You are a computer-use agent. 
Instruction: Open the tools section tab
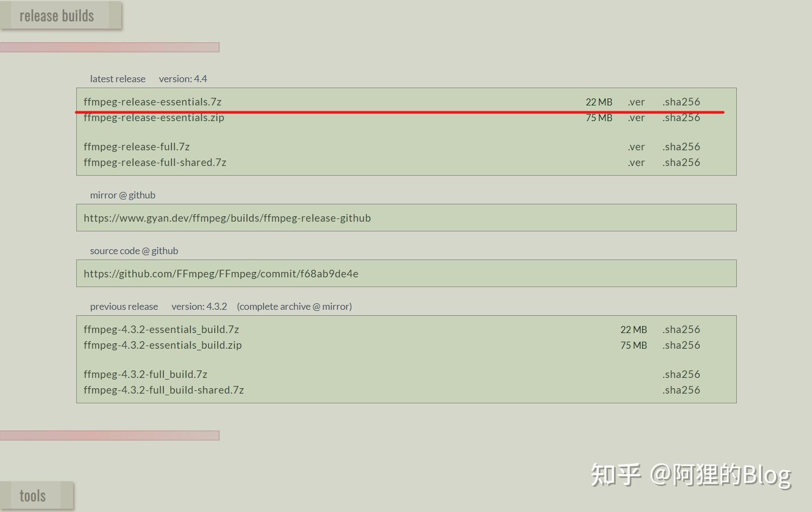[37, 495]
